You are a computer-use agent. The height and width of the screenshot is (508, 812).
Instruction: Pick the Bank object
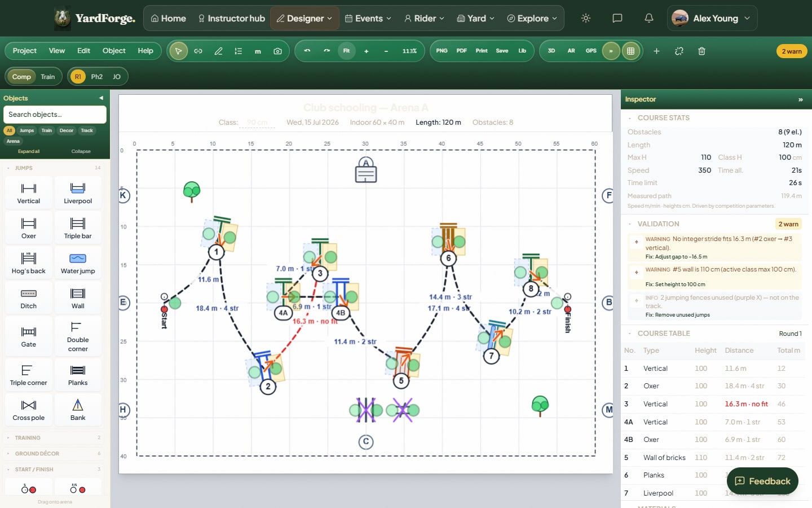pos(78,409)
